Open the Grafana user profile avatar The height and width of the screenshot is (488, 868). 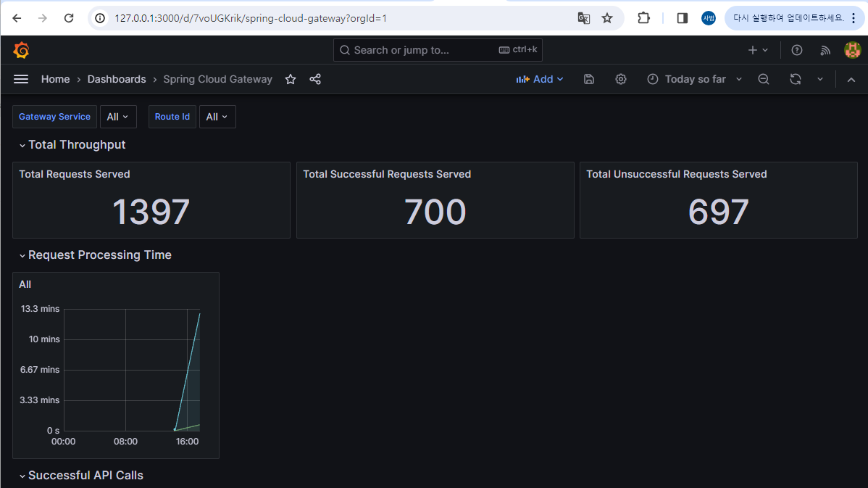(x=853, y=50)
